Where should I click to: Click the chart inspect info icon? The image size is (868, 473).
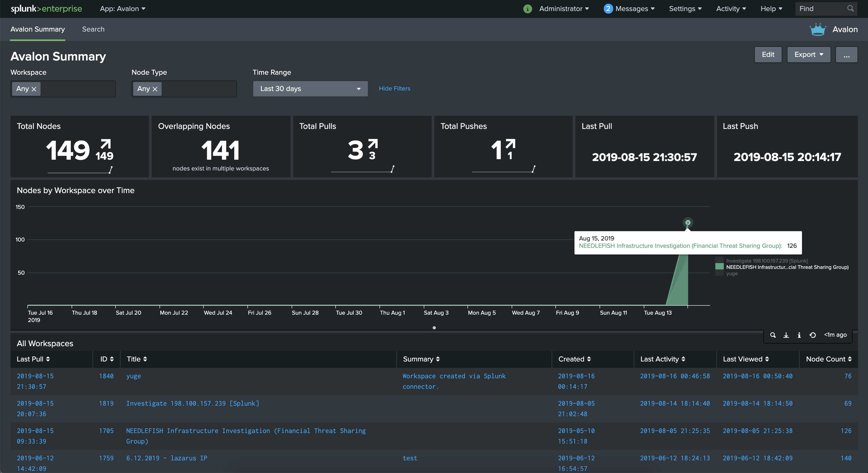pyautogui.click(x=799, y=335)
